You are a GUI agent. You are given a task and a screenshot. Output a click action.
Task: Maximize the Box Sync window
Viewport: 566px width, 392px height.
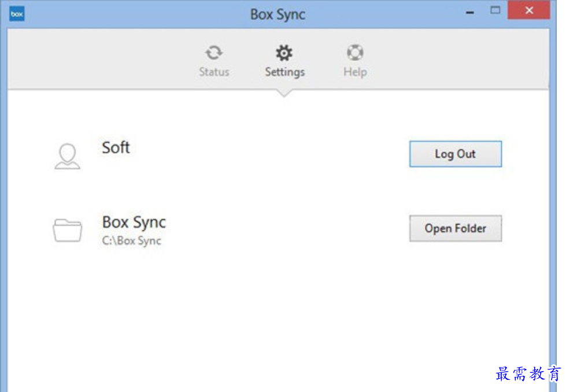tap(495, 10)
